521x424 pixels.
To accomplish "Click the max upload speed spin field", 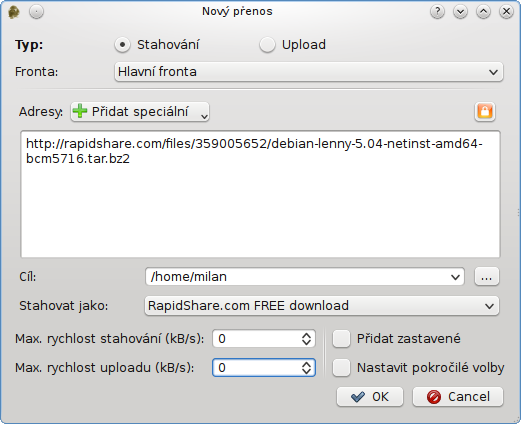I will [264, 368].
